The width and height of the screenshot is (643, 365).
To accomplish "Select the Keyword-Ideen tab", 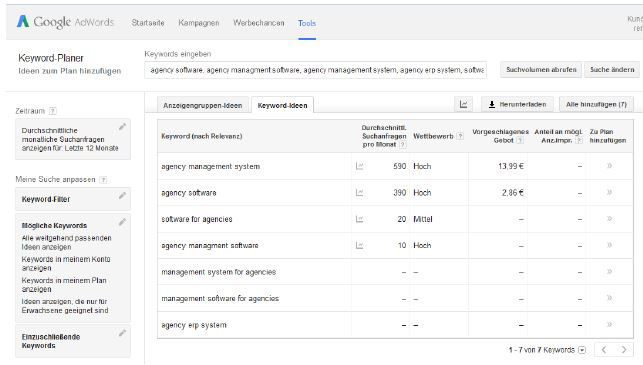I will (x=283, y=105).
